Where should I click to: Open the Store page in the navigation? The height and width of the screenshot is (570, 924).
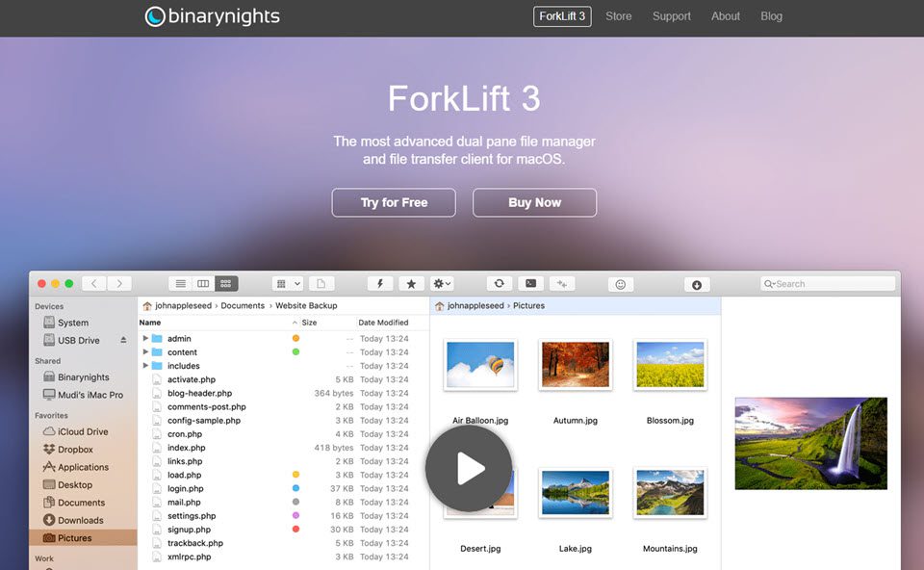coord(618,15)
